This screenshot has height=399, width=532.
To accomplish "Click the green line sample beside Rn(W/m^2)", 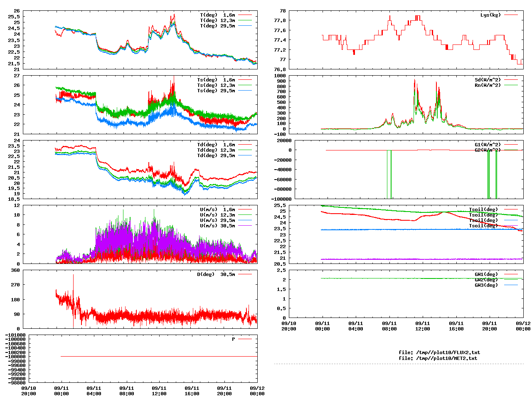I will pos(511,85).
